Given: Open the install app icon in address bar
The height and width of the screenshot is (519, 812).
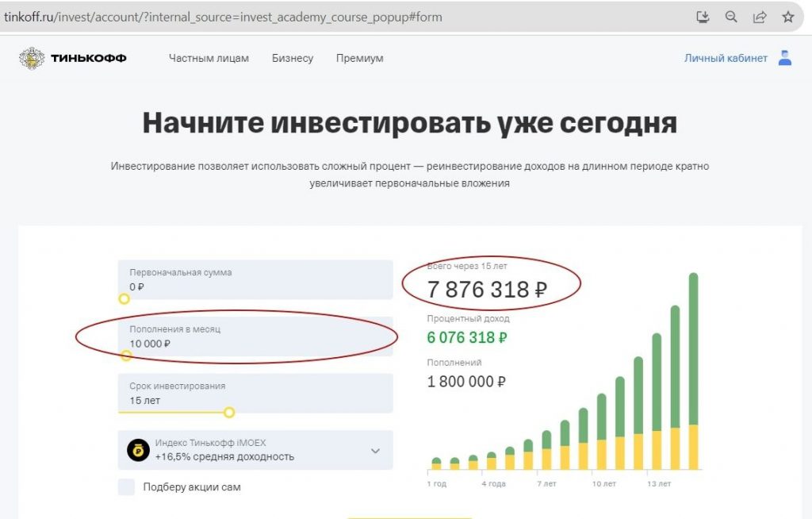Looking at the screenshot, I should [703, 17].
